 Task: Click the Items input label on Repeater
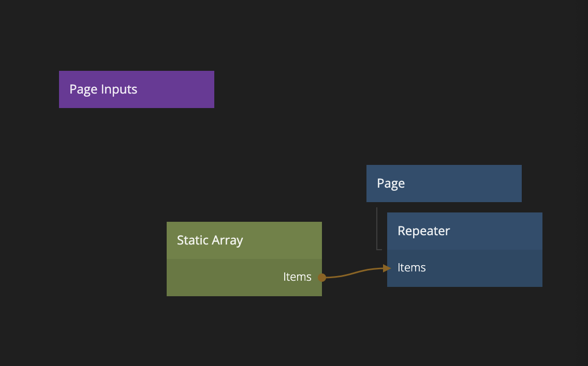click(x=411, y=268)
